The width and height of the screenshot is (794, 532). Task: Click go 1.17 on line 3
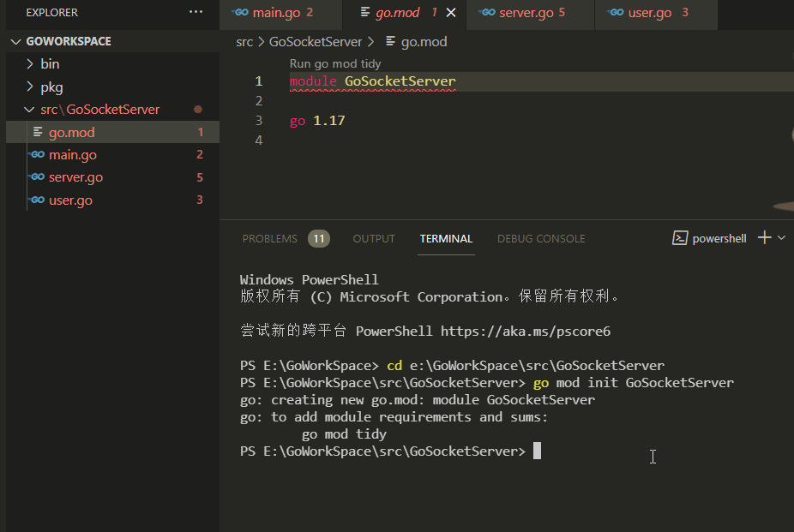click(x=317, y=121)
